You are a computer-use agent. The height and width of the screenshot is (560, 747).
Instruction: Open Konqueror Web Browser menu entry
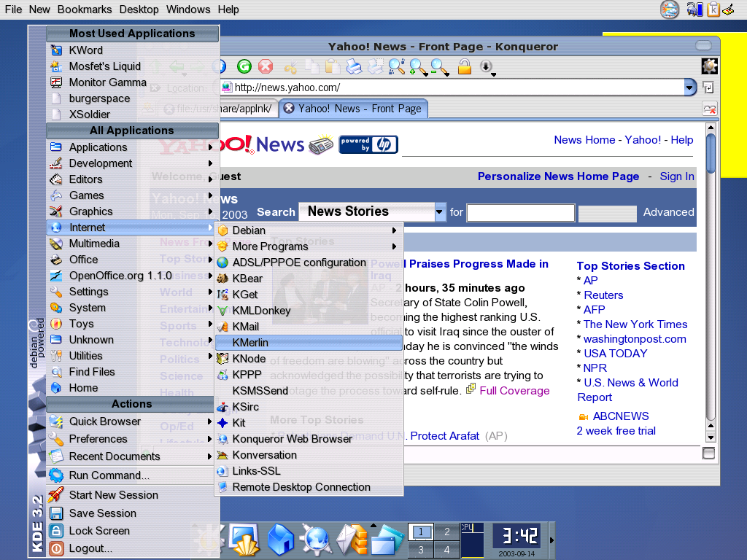coord(309,439)
